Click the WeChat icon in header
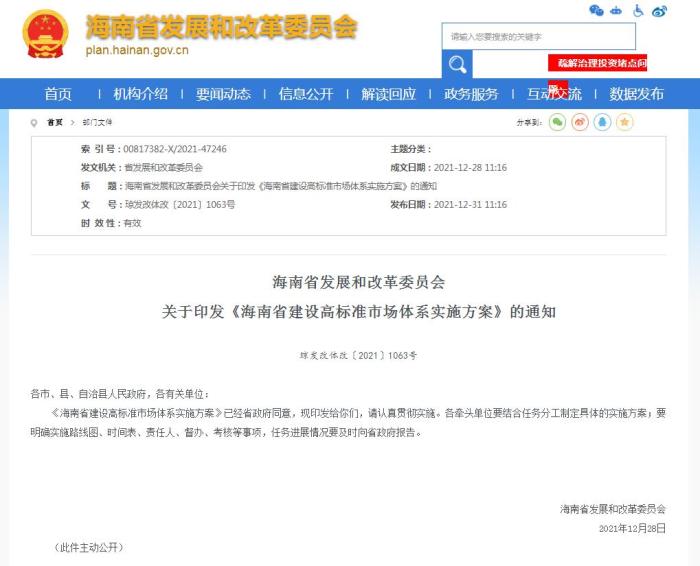The height and width of the screenshot is (566, 700). tap(596, 10)
